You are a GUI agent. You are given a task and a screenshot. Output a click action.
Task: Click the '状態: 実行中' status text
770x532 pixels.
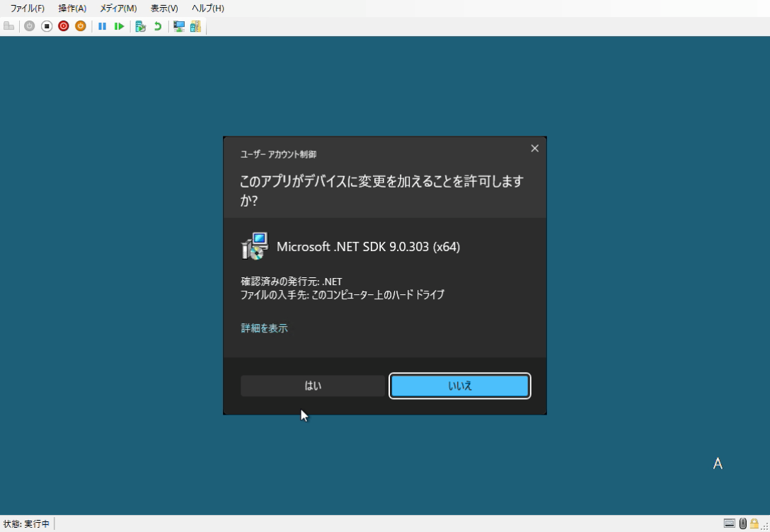point(26,524)
